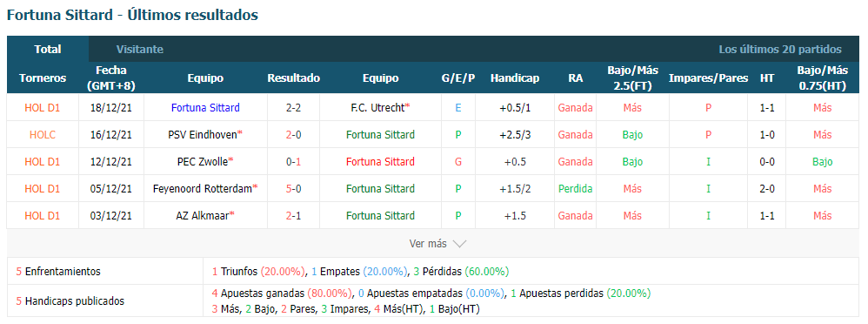Click the HOLC tournament label

pyautogui.click(x=43, y=134)
